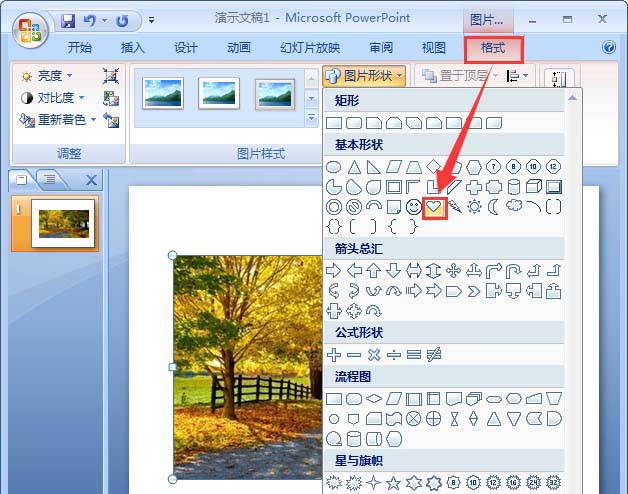Open the 亮度 brightness dropdown
628x494 pixels.
point(47,76)
